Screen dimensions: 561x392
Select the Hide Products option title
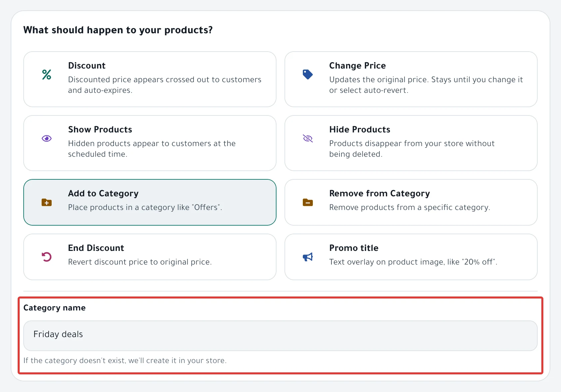pos(360,129)
